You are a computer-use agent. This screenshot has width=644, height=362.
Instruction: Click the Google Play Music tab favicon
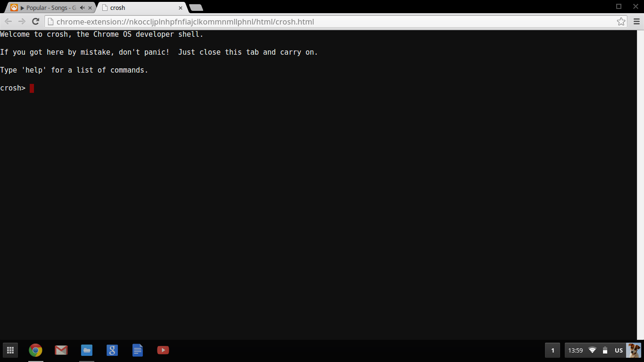pos(14,8)
